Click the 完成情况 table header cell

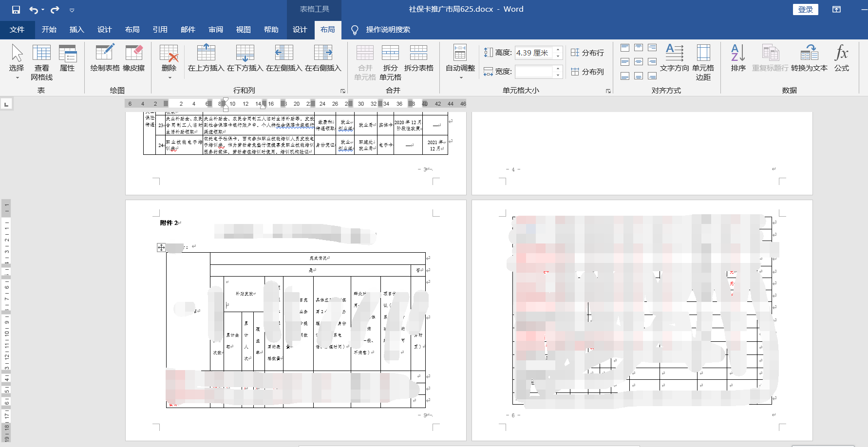319,258
